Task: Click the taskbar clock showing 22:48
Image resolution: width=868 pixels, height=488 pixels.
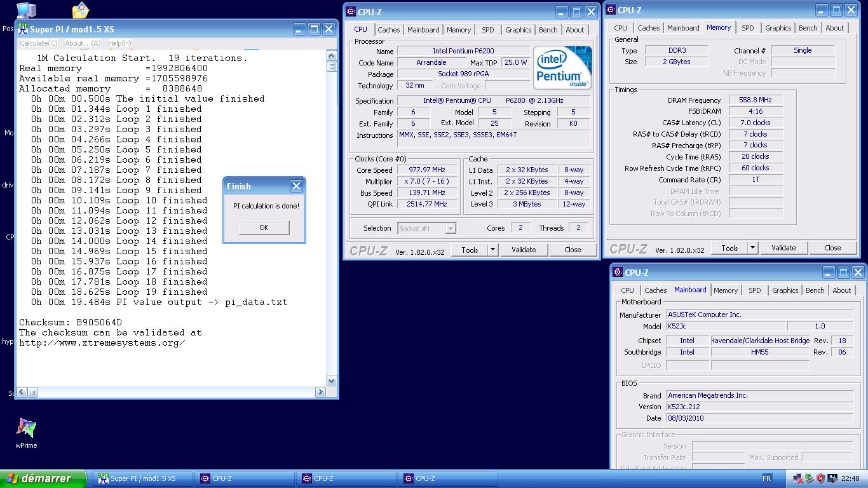Action: point(850,478)
